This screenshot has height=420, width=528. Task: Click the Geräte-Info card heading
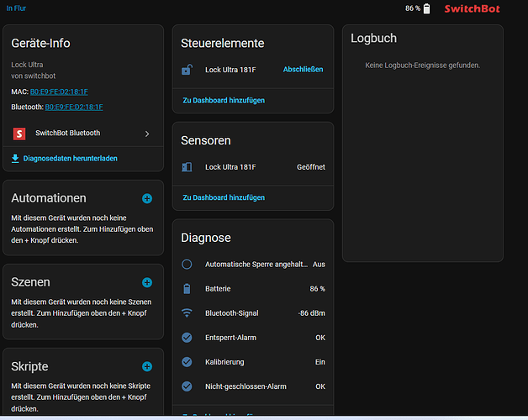(40, 44)
